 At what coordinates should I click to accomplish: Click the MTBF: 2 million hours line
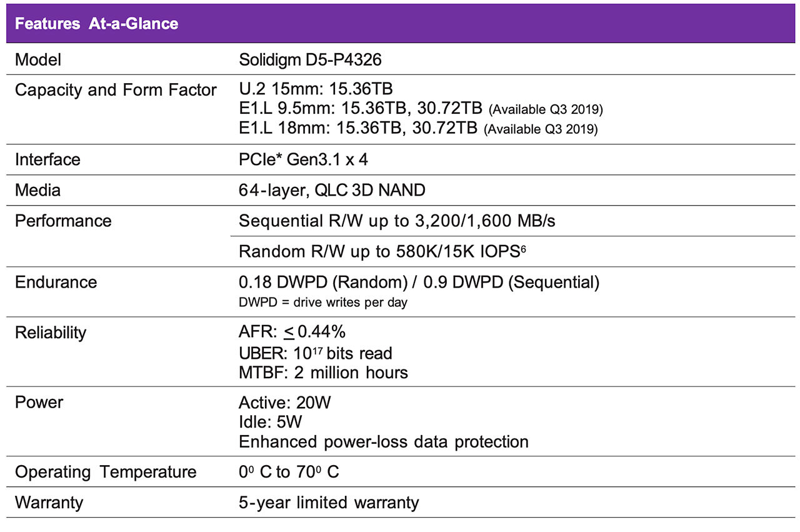pyautogui.click(x=323, y=373)
